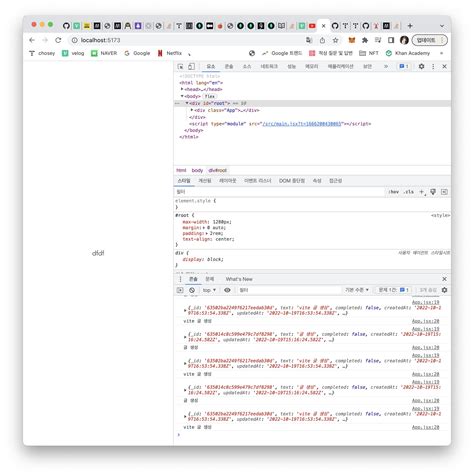Switch to the 콘솔 panel tab in top bar
Viewport: 474px width, 476px height.
(x=229, y=67)
